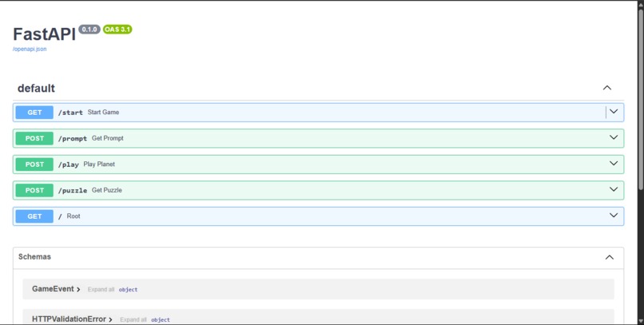
Task: Click the HTTPValidationError schema name
Action: pos(69,319)
